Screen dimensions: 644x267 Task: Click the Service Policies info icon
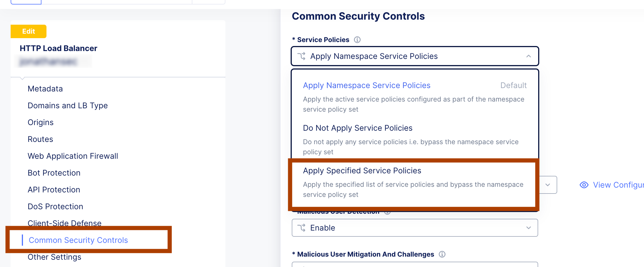coord(357,40)
